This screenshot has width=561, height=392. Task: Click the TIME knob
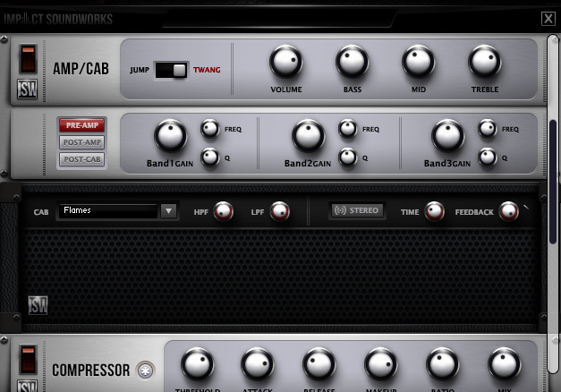click(435, 211)
